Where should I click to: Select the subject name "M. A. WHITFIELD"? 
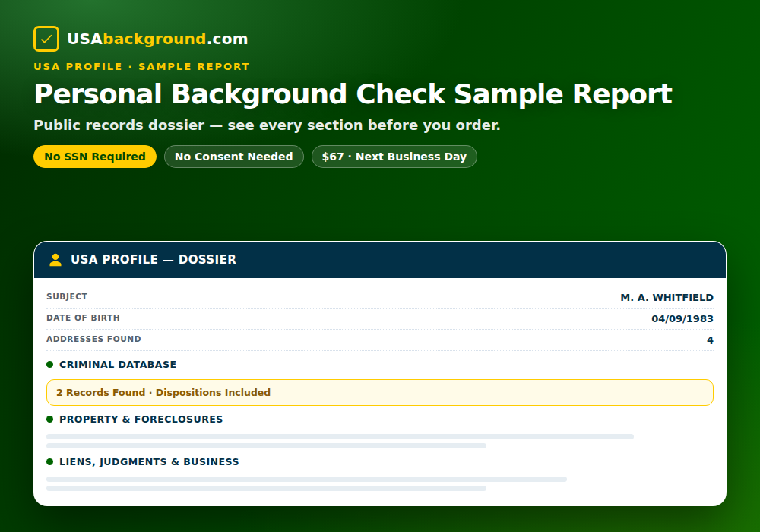click(667, 297)
